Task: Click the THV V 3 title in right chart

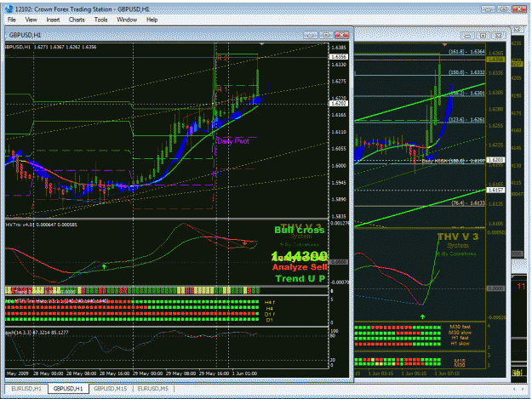Action: [458, 237]
